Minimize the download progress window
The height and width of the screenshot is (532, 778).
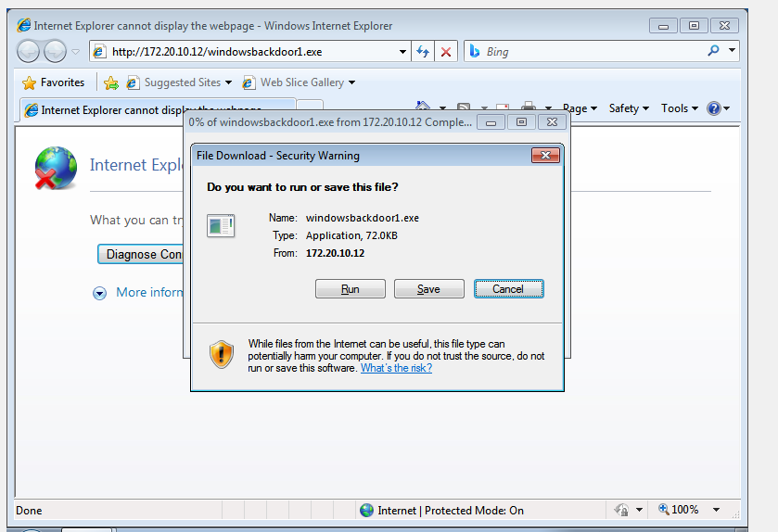(x=491, y=122)
